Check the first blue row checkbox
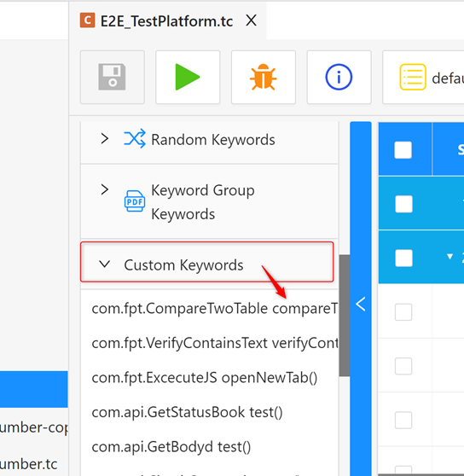464x476 pixels. [x=403, y=204]
